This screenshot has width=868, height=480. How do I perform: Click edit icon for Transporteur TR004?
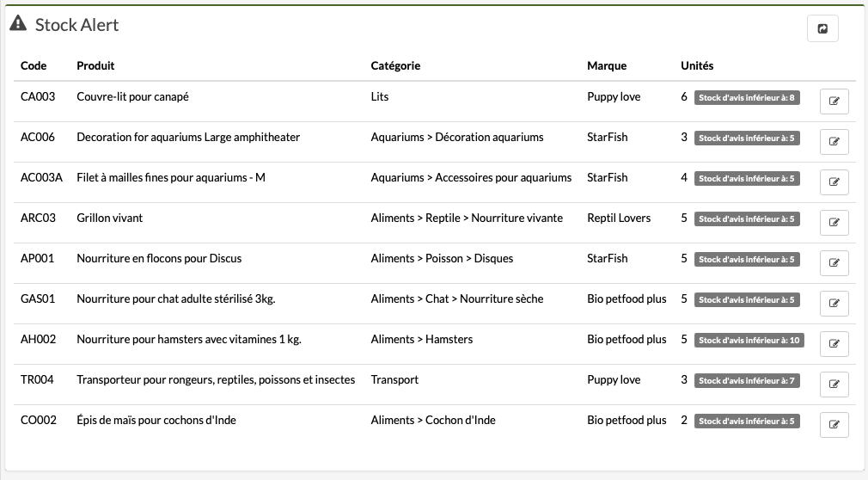[x=834, y=385]
